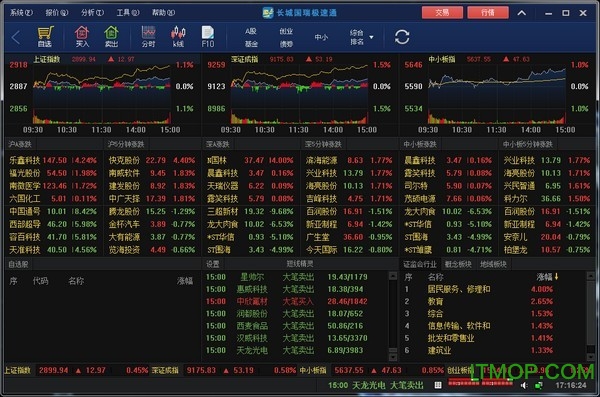
Task: Select the 基金 category button
Action: point(251,44)
